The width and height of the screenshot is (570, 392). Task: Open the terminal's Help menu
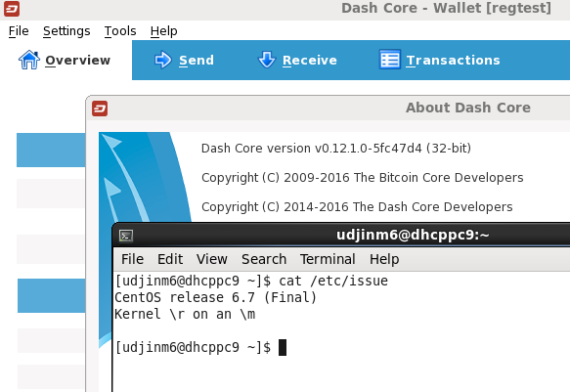pyautogui.click(x=384, y=259)
